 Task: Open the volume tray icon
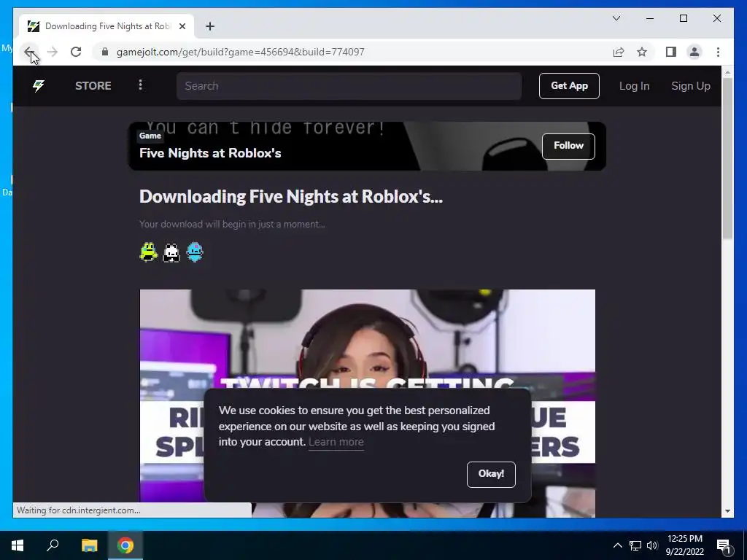652,545
